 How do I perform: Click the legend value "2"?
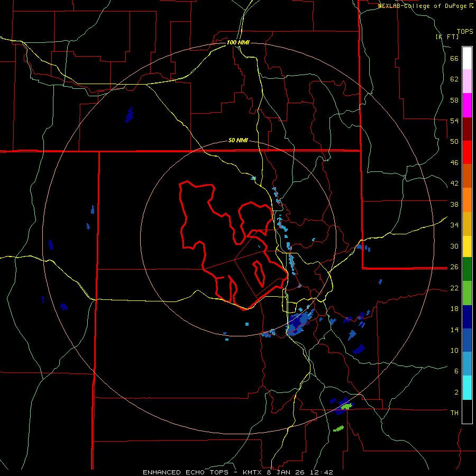pos(456,392)
